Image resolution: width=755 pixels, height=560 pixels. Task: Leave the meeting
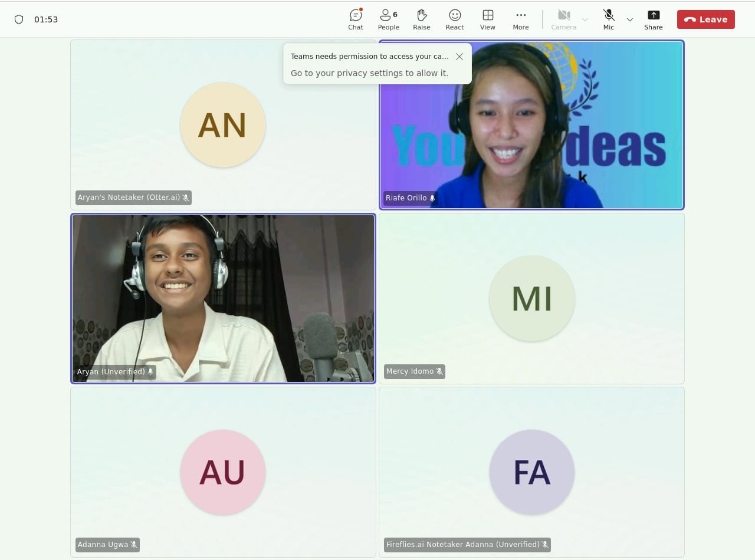pyautogui.click(x=705, y=19)
